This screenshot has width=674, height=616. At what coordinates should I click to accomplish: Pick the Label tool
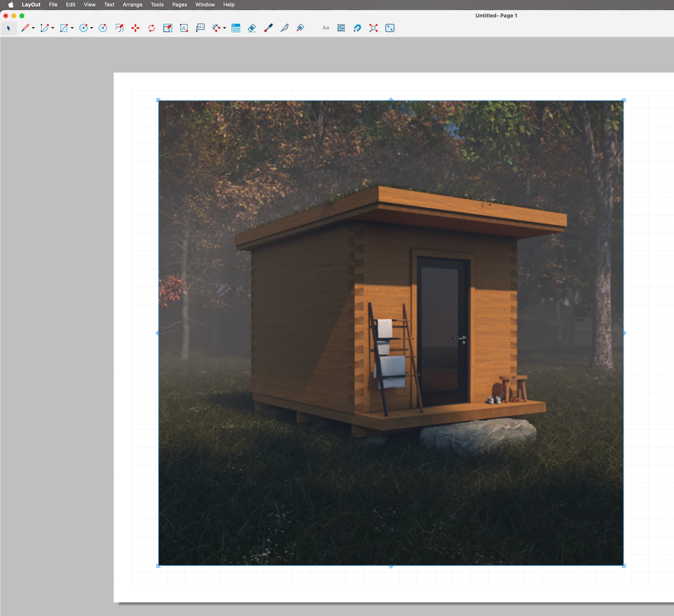click(x=200, y=28)
